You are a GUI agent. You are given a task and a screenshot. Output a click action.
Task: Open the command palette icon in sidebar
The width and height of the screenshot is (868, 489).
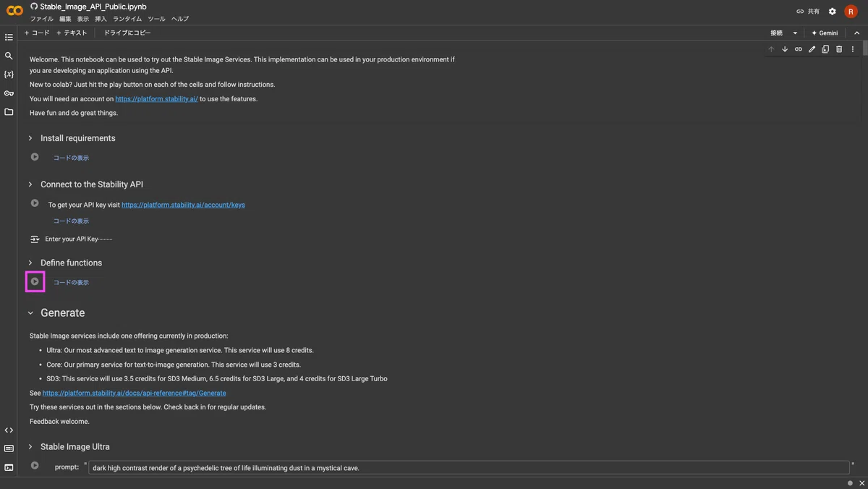[x=9, y=448]
